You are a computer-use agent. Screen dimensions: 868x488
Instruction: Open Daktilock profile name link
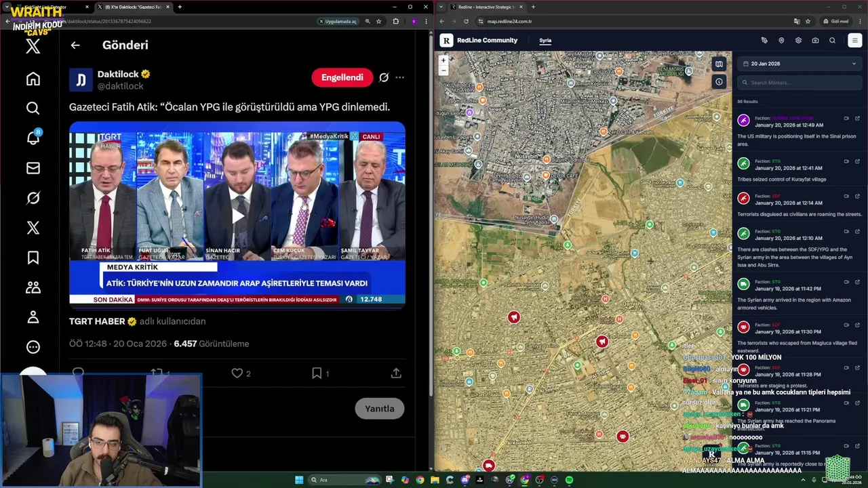[x=118, y=74]
